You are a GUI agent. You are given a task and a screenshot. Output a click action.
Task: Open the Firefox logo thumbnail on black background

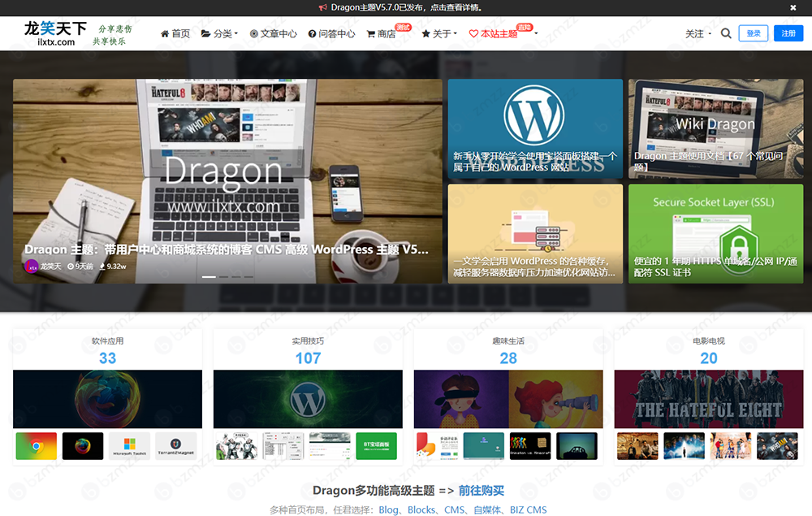point(83,446)
